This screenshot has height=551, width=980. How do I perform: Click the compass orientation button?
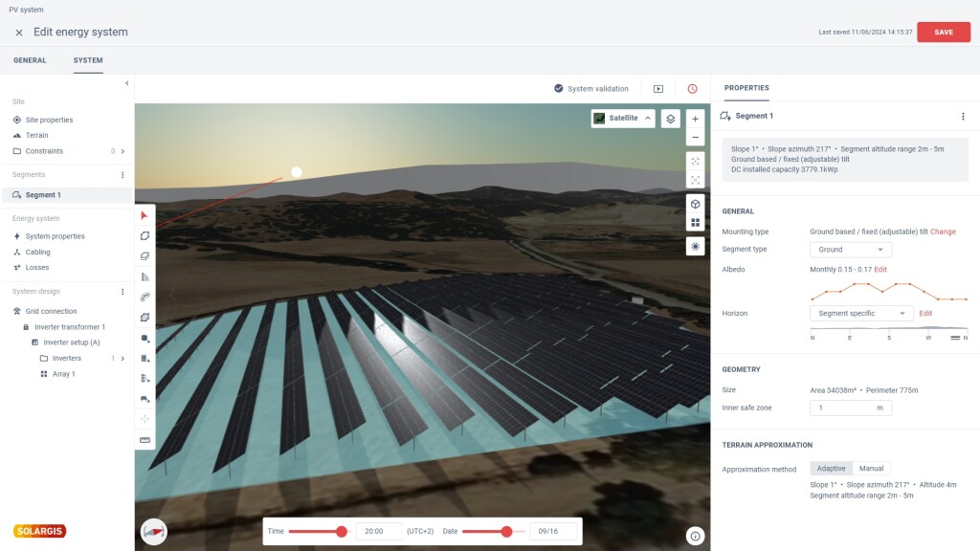[x=153, y=531]
